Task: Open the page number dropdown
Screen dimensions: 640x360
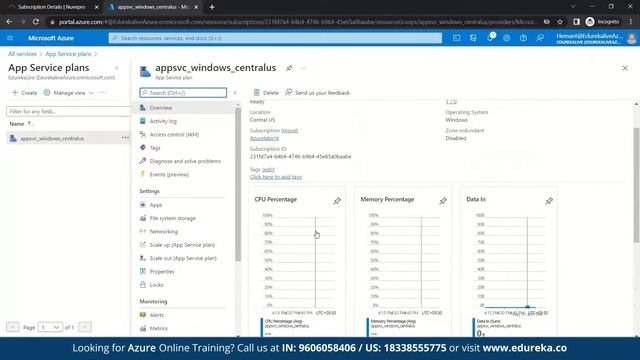Action: [x=50, y=327]
